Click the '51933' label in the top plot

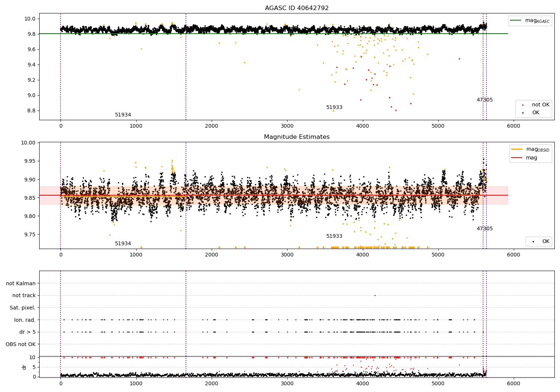pos(334,108)
